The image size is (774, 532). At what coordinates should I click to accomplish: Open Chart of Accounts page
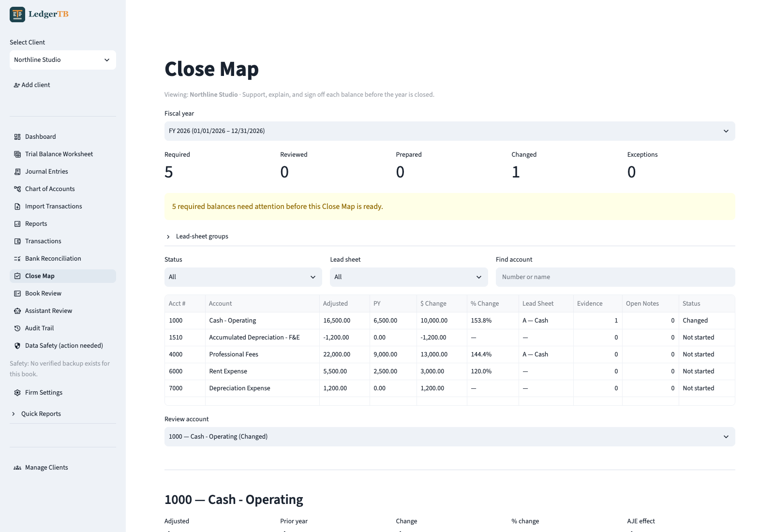(63, 189)
